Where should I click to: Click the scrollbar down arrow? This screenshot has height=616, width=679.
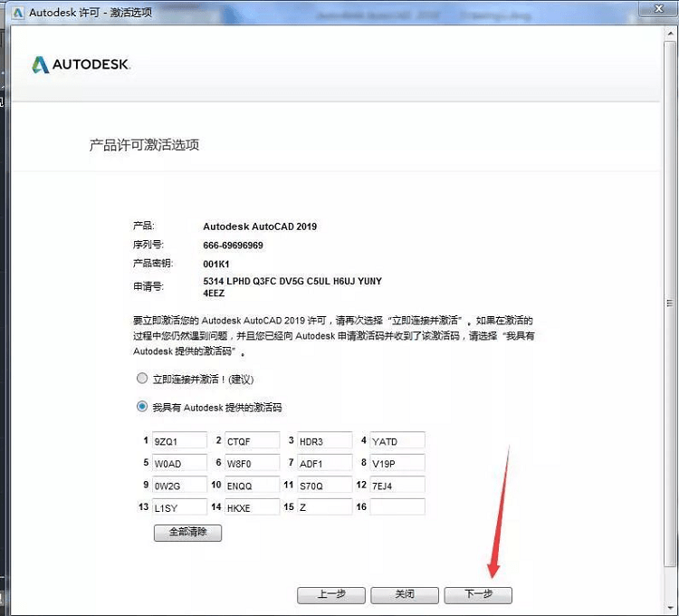(670, 607)
